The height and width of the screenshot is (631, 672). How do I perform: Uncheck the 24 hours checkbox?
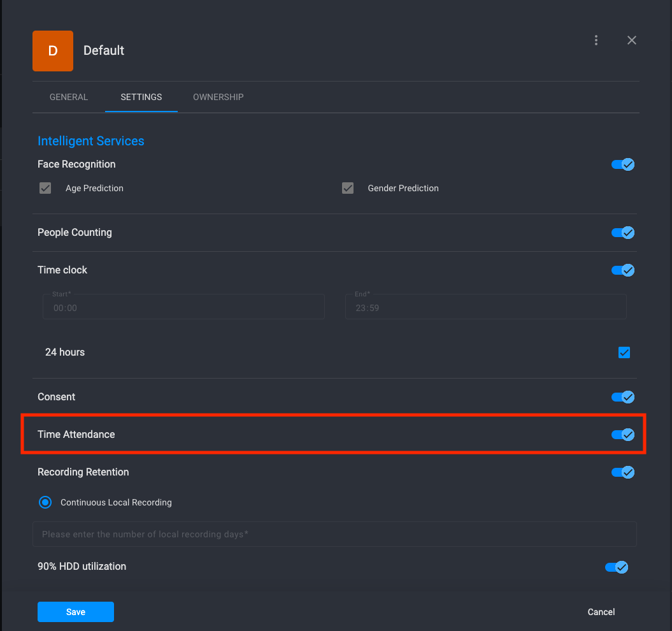coord(624,352)
